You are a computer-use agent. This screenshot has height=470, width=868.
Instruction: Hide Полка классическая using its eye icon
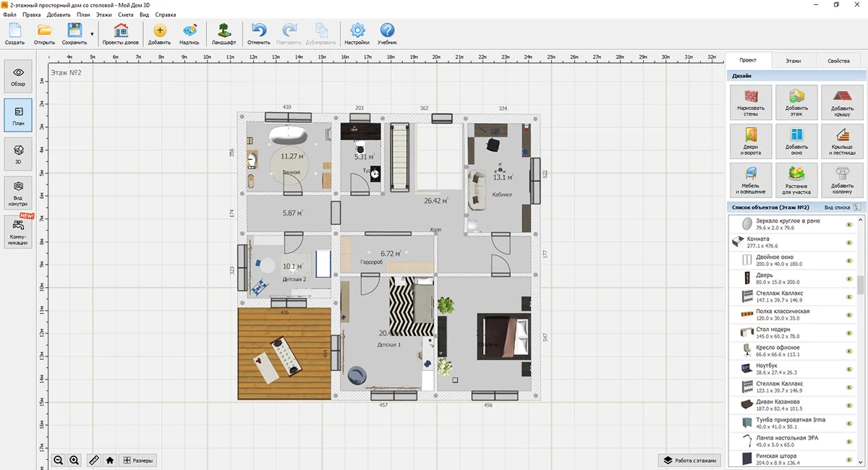tap(849, 315)
